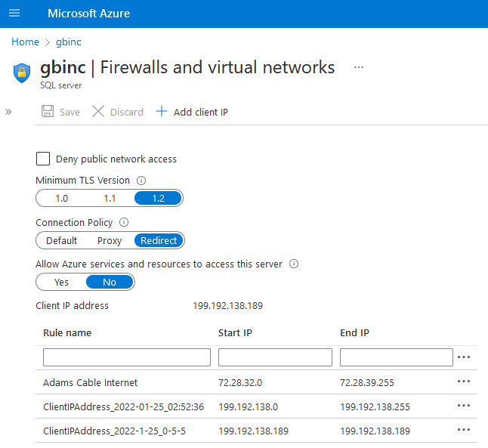Select rule ClientIPAddress_2022-01-25_02:52:36

(124, 406)
